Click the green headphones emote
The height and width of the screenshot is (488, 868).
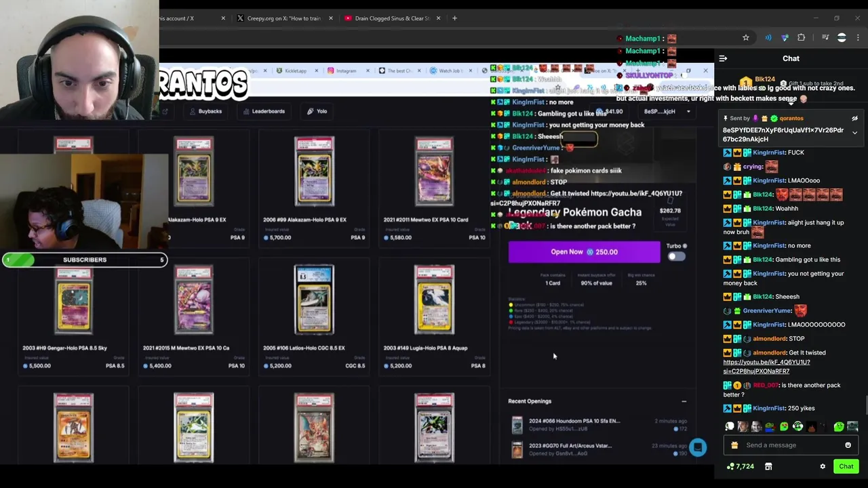click(797, 426)
